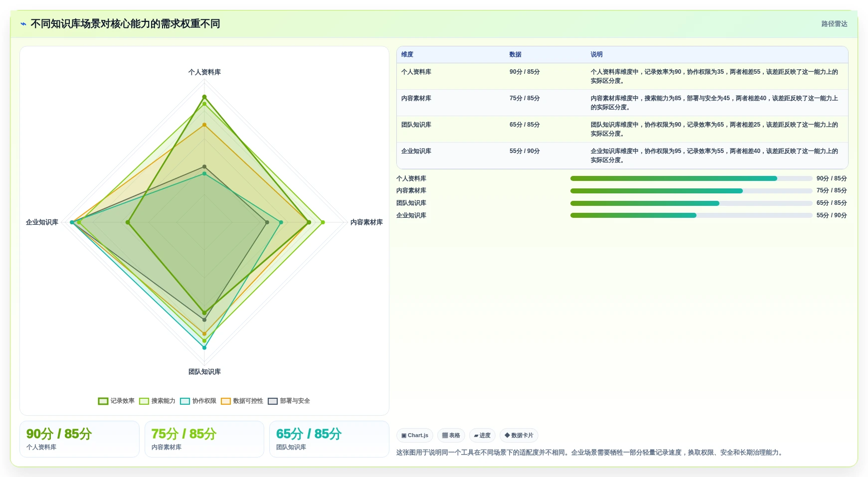This screenshot has height=477, width=868.
Task: Click the 65分 / 85分 data card
Action: point(329,439)
